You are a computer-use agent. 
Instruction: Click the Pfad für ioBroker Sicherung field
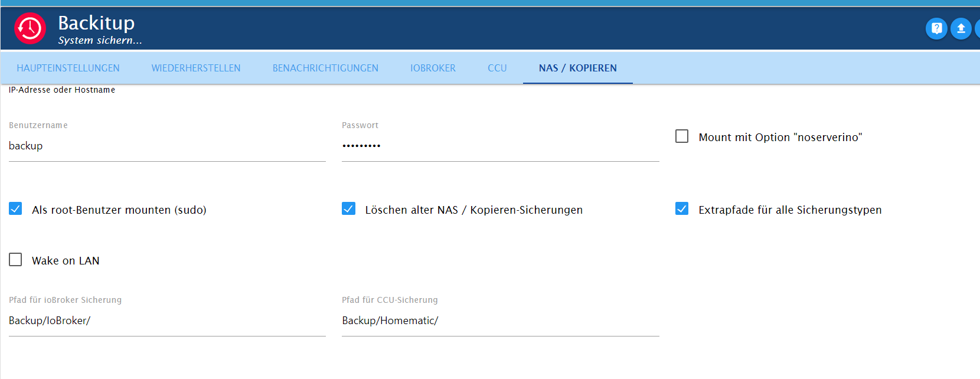[x=167, y=321]
